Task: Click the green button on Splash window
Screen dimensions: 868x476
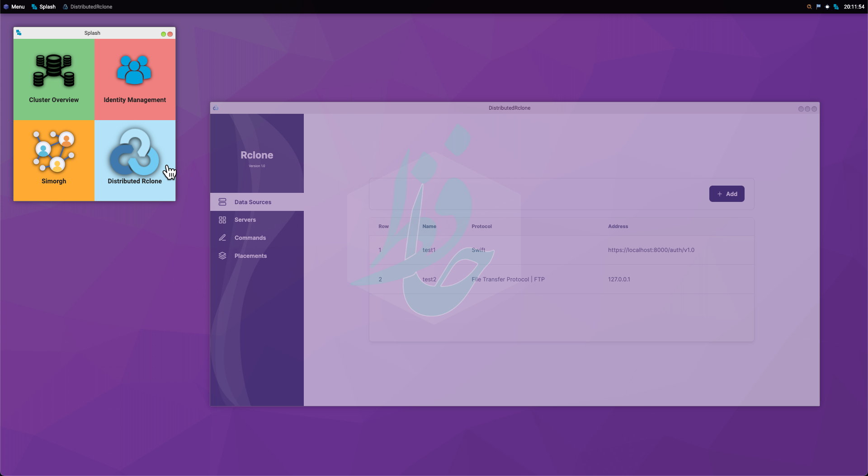Action: click(x=163, y=34)
